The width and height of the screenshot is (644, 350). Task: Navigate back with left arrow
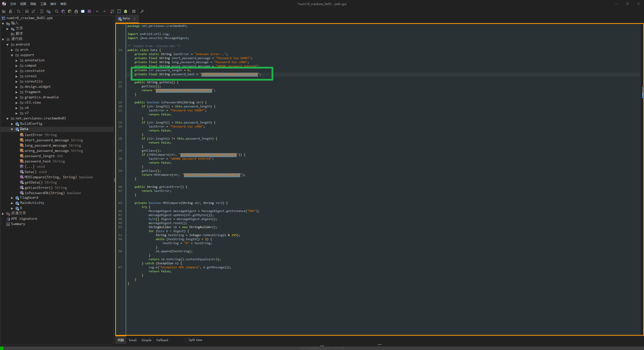(x=98, y=11)
